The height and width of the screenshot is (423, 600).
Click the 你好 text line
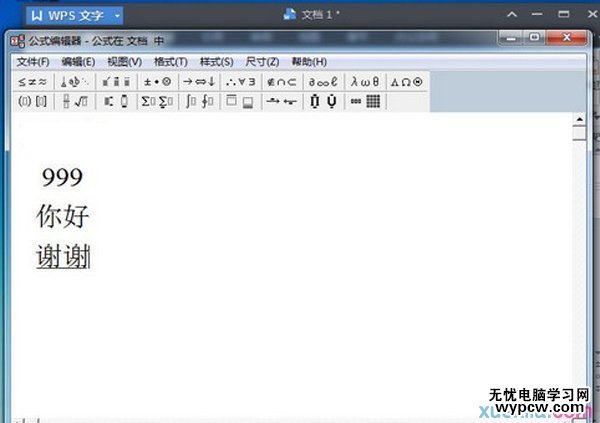63,216
